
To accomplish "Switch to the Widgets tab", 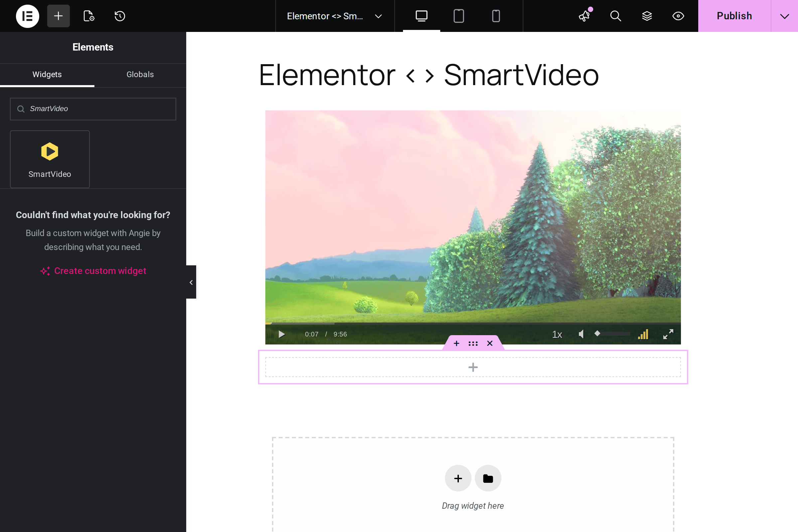I will tap(47, 74).
